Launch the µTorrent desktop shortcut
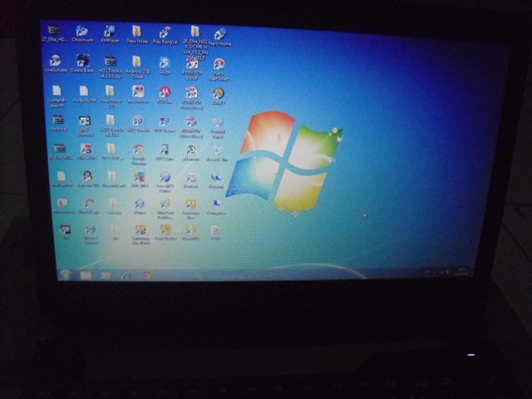Image resolution: width=532 pixels, height=399 pixels. click(x=191, y=152)
